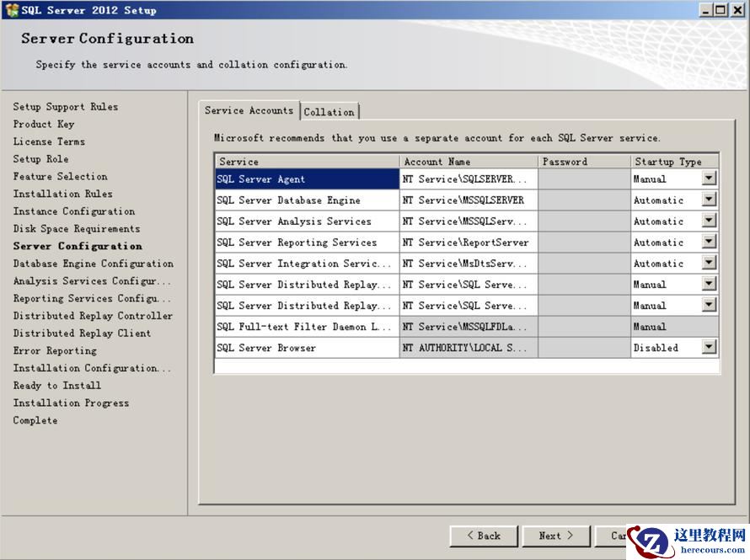Click the Back button
This screenshot has height=560, width=750.
tap(484, 536)
